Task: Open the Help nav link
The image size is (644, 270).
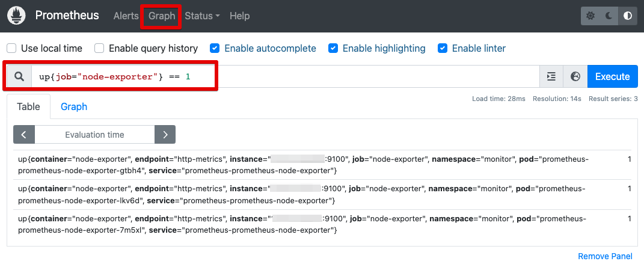Action: 240,16
